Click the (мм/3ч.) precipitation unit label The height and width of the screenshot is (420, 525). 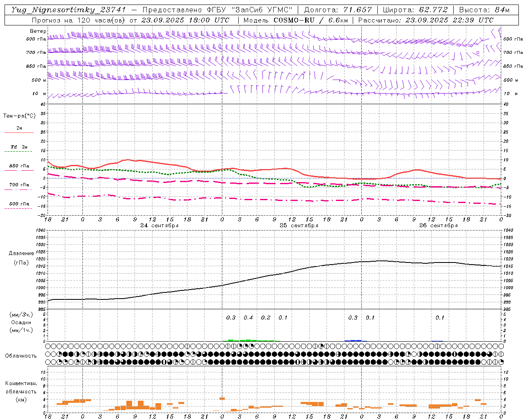(21, 315)
